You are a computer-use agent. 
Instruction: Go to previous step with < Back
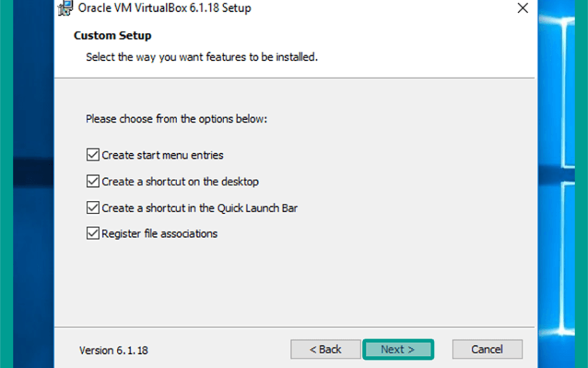click(326, 349)
